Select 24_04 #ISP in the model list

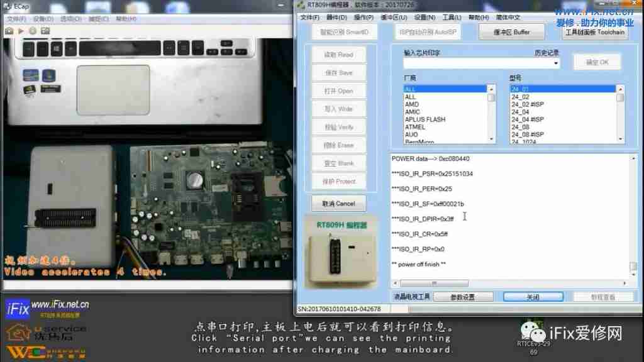pos(527,119)
